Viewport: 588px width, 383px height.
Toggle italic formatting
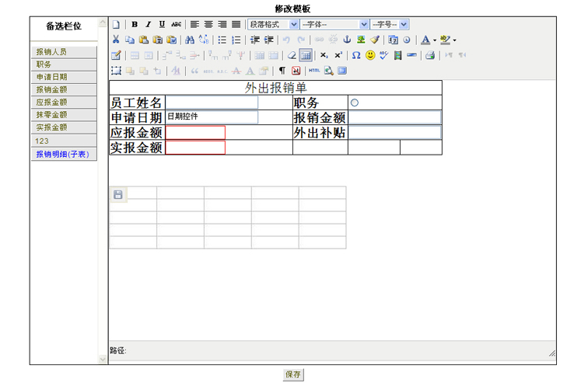[x=149, y=25]
